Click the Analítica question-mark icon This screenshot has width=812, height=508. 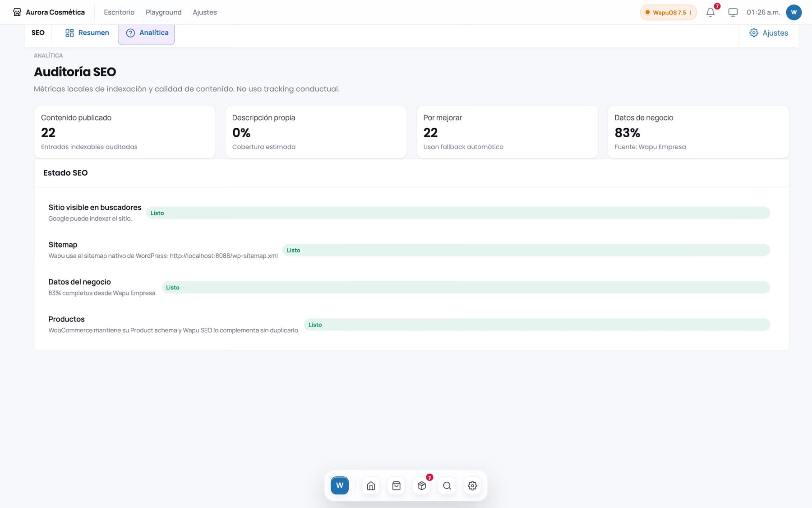pyautogui.click(x=130, y=33)
